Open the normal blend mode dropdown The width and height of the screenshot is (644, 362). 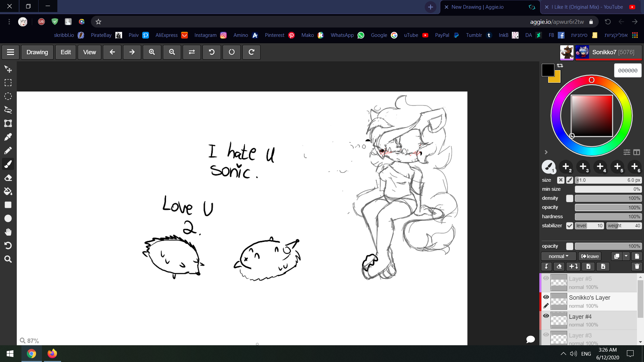[x=558, y=256]
